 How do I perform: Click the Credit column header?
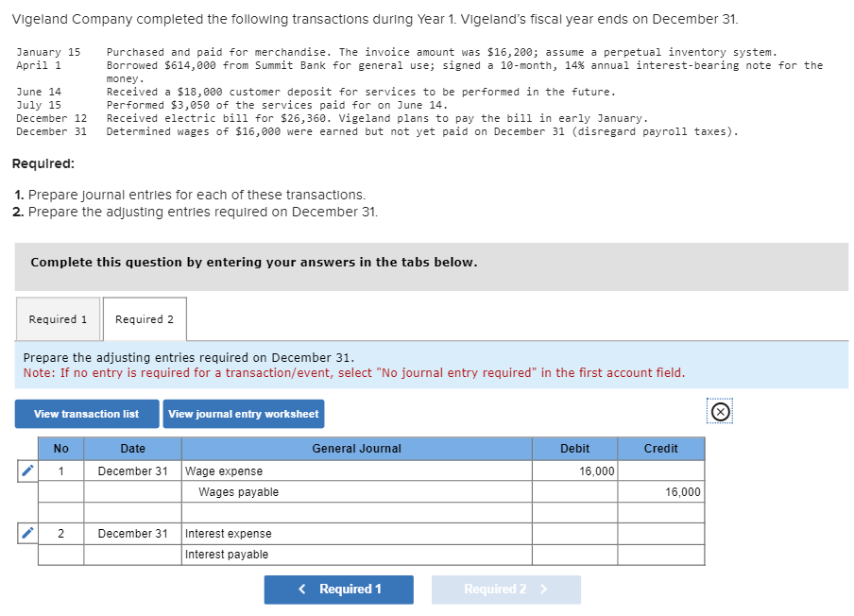pyautogui.click(x=660, y=448)
